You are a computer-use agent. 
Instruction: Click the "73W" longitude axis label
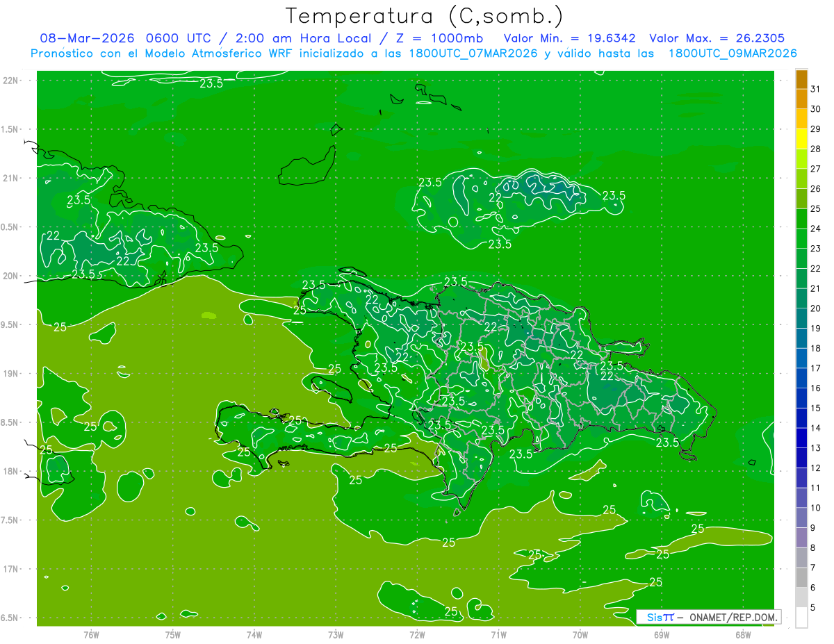336,634
